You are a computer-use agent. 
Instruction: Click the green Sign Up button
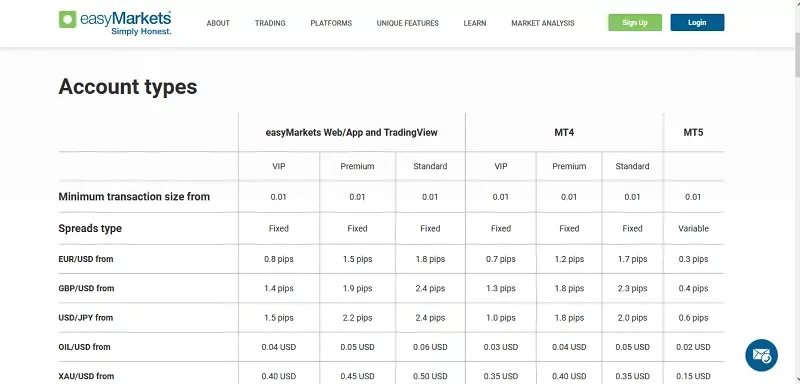[635, 22]
